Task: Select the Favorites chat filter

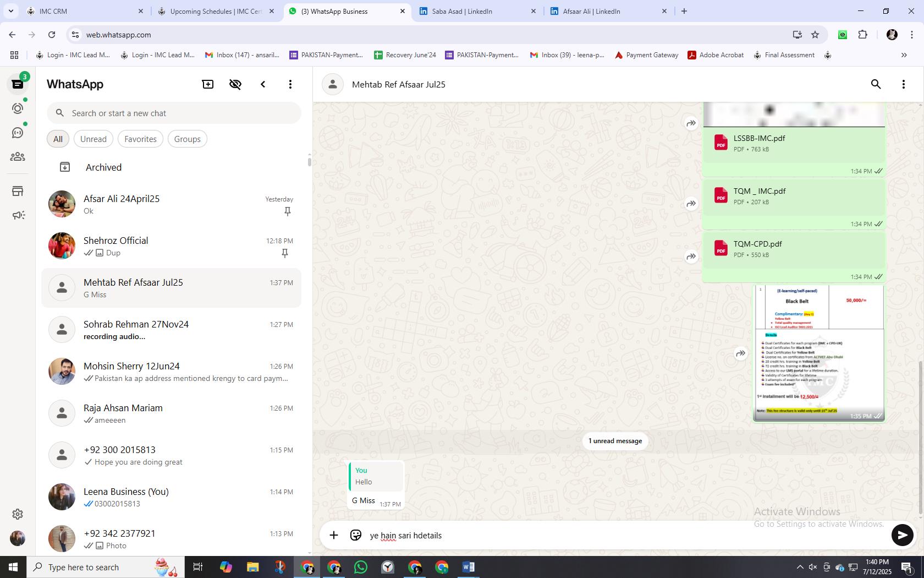Action: click(140, 139)
